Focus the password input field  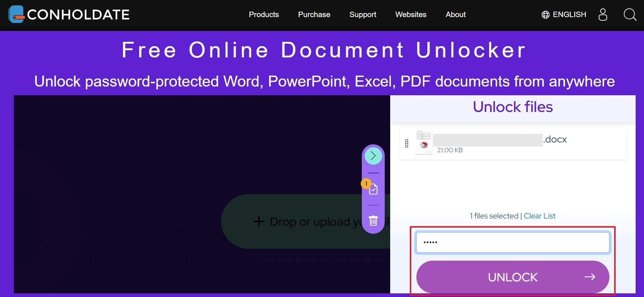[x=513, y=242]
